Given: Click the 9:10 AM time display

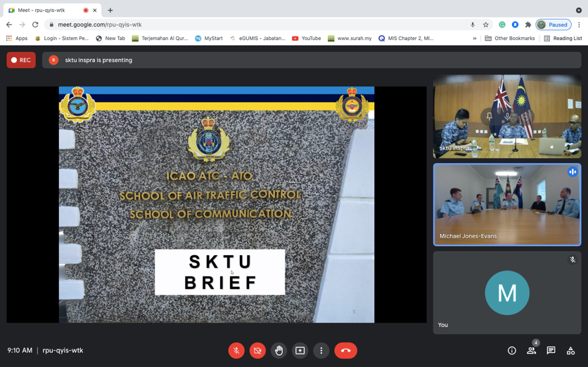Looking at the screenshot, I should [x=20, y=351].
